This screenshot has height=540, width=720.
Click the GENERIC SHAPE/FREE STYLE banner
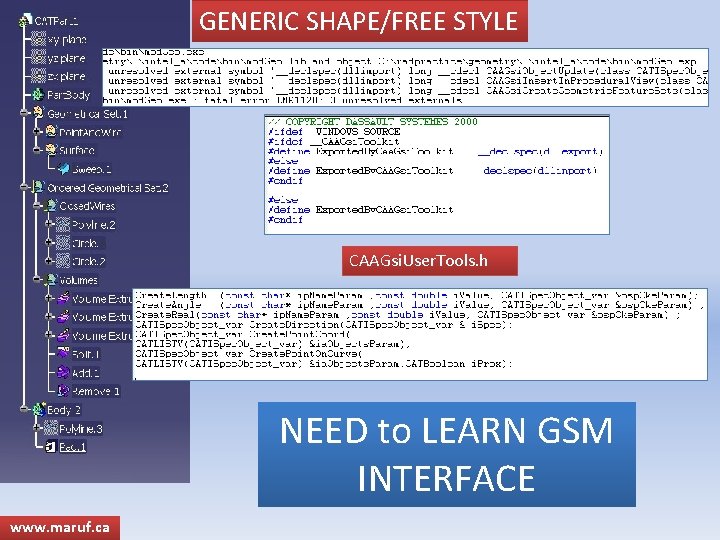pos(359,21)
